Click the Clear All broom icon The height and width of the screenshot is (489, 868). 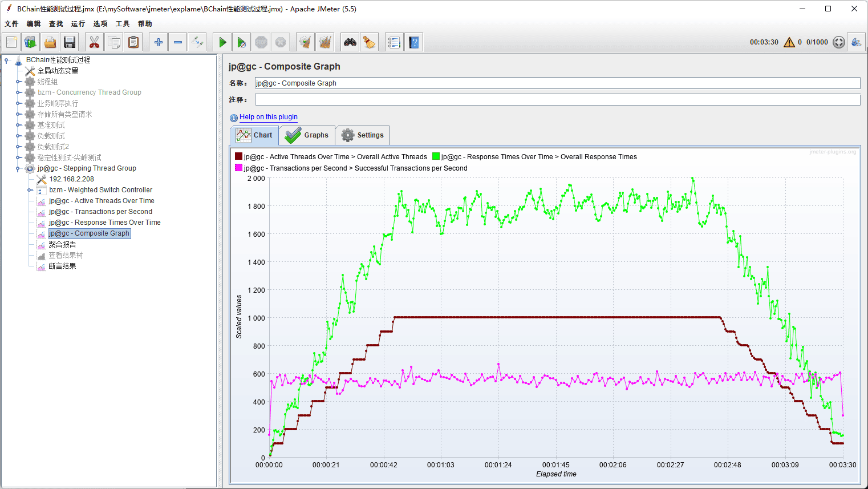pyautogui.click(x=325, y=42)
